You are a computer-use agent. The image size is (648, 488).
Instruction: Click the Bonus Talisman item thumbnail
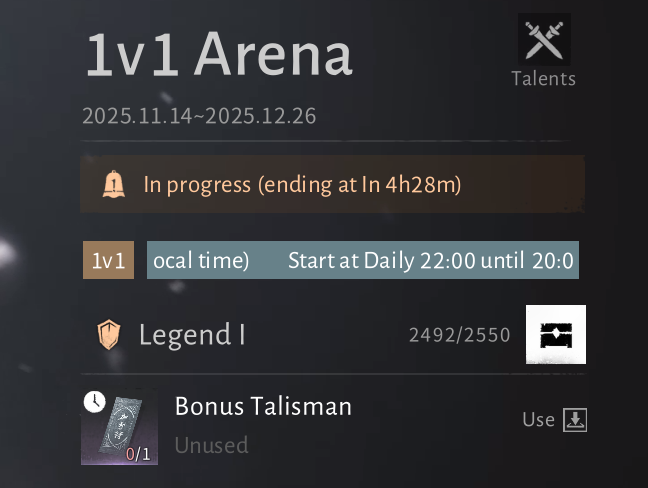tap(119, 427)
